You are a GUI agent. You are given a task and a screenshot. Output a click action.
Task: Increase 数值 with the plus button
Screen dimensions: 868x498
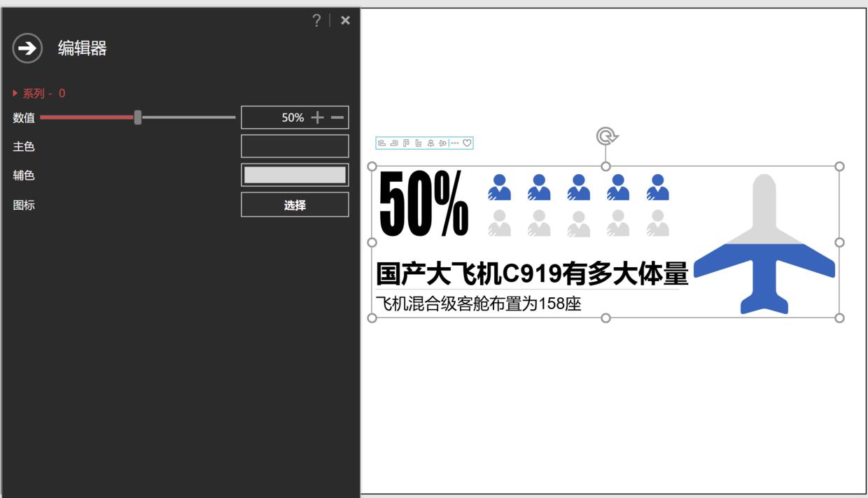point(318,118)
